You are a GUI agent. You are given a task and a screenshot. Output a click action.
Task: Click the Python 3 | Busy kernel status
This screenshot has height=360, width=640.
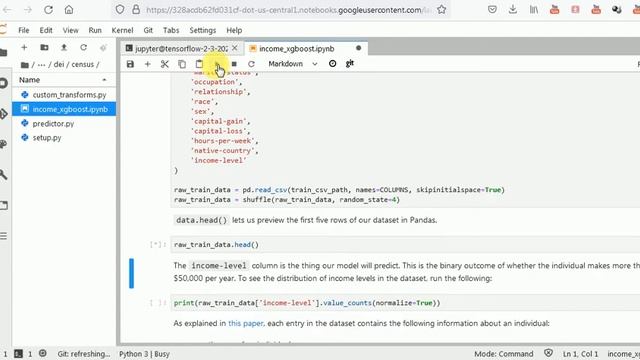(144, 354)
